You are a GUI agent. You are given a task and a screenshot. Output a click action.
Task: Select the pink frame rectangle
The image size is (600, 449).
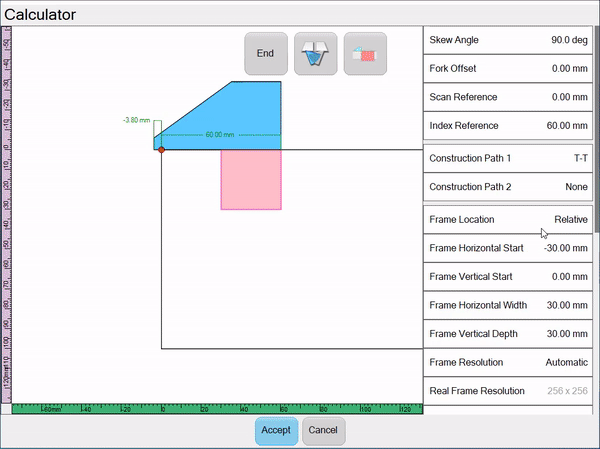click(x=251, y=180)
